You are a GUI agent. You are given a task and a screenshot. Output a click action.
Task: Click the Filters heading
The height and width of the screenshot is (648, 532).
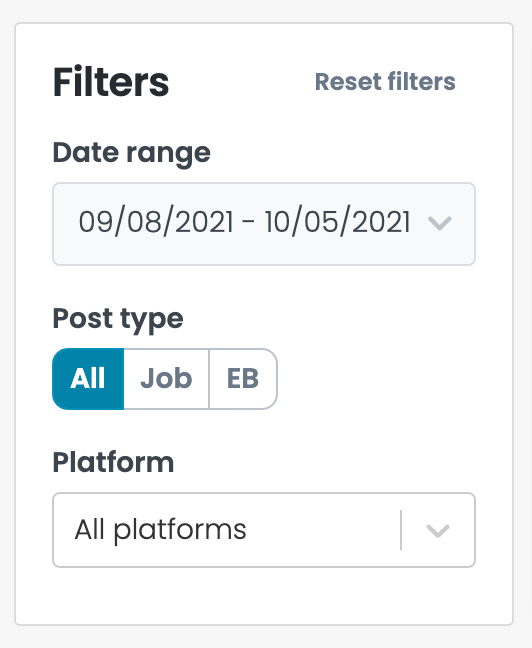111,82
